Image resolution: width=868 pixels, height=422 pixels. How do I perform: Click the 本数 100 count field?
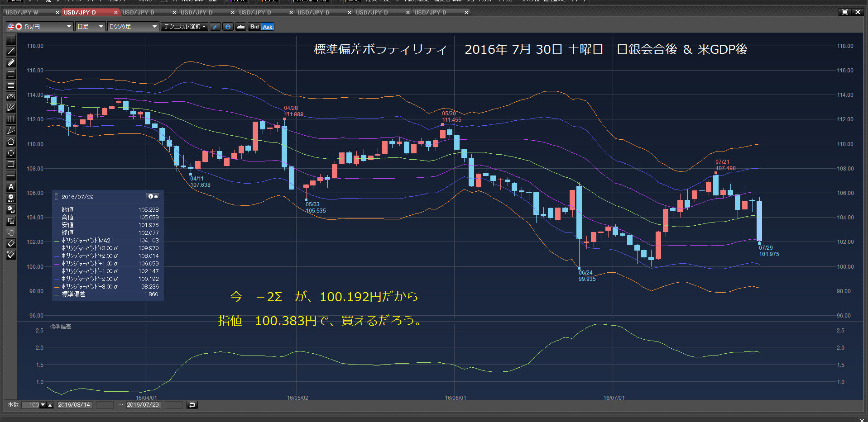(31, 405)
